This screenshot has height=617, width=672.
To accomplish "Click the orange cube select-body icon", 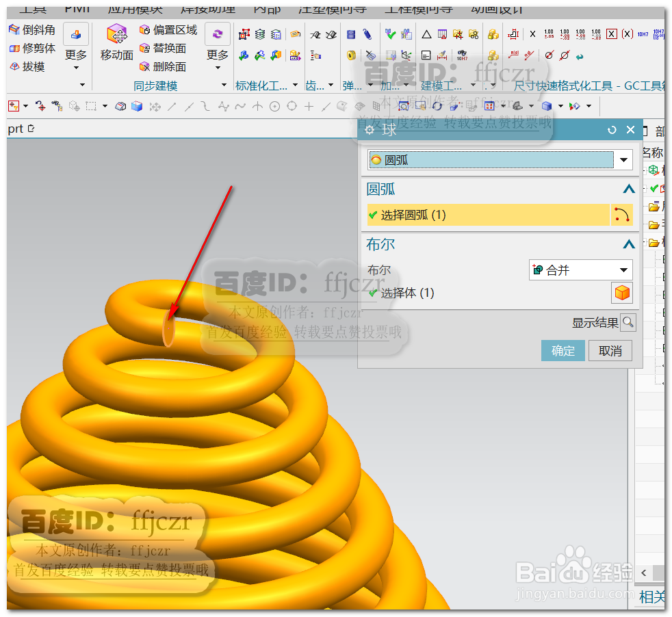I will click(622, 293).
